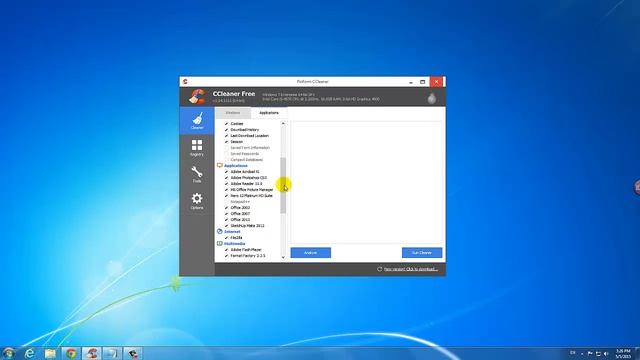Toggle Last Download Location checkbox
This screenshot has width=640, height=360.
click(x=227, y=136)
